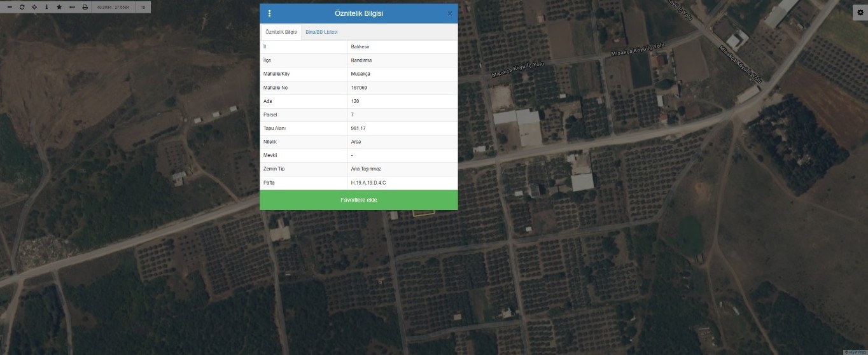Image resolution: width=868 pixels, height=355 pixels.
Task: Select the Öznitelik Bilgisi tab
Action: (281, 32)
